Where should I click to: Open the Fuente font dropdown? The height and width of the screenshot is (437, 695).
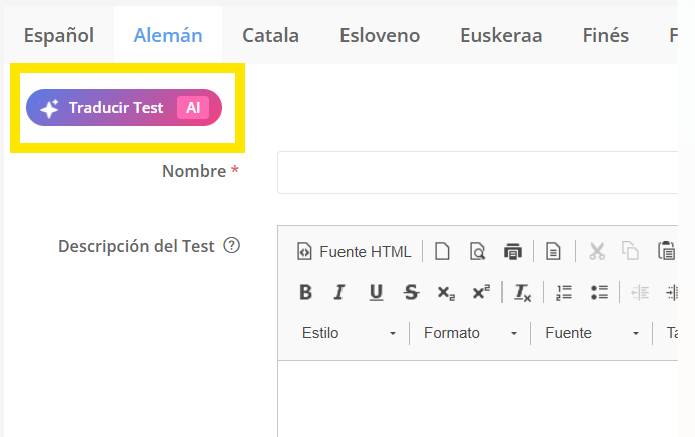click(592, 333)
